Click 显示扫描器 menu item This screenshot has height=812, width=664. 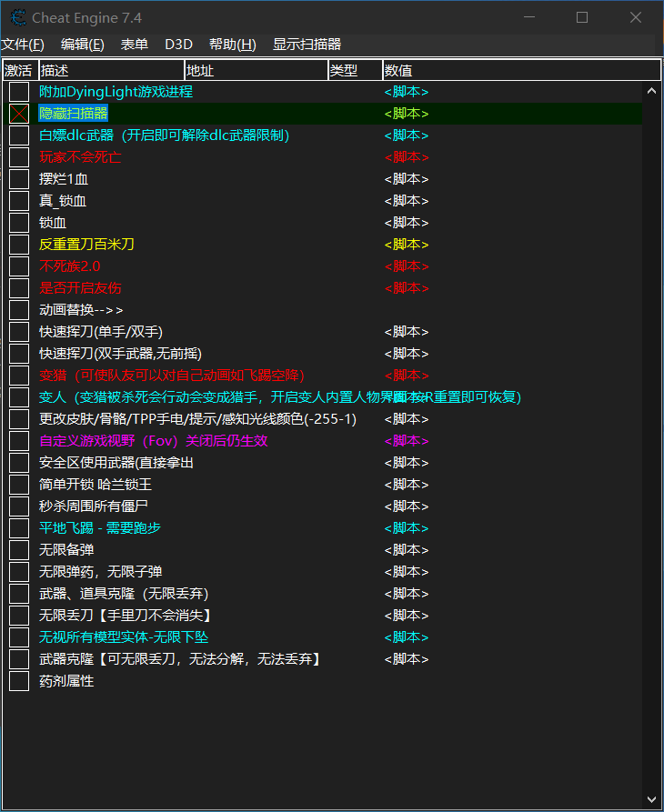coord(307,45)
